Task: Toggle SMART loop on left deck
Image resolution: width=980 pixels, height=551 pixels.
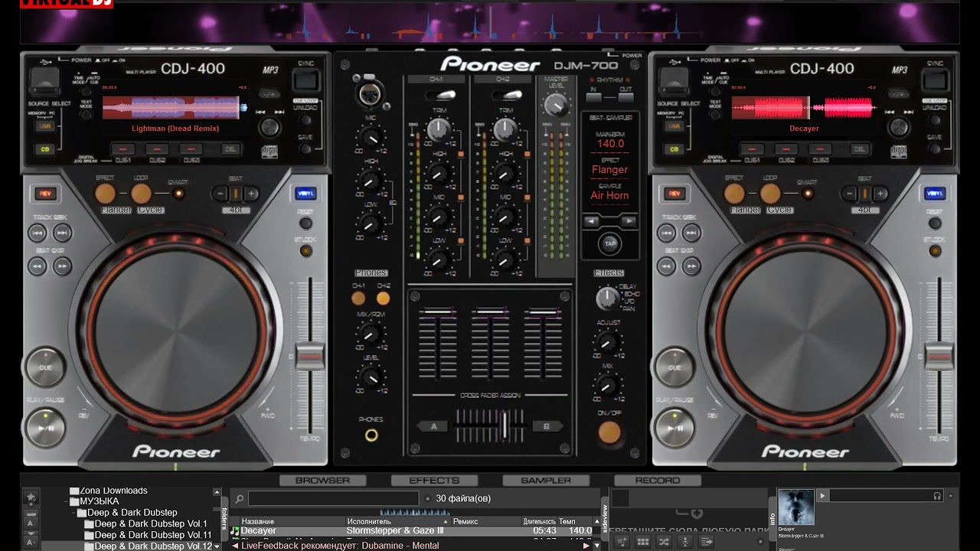Action: pyautogui.click(x=179, y=193)
